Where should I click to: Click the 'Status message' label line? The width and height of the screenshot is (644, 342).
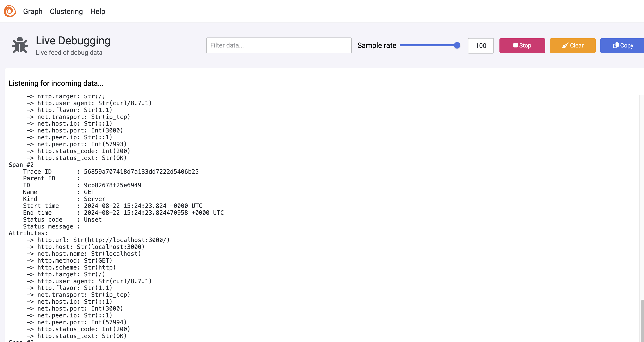click(x=51, y=226)
